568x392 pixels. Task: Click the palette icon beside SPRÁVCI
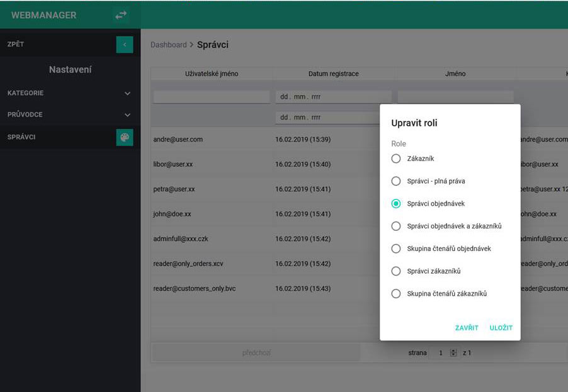pyautogui.click(x=125, y=137)
